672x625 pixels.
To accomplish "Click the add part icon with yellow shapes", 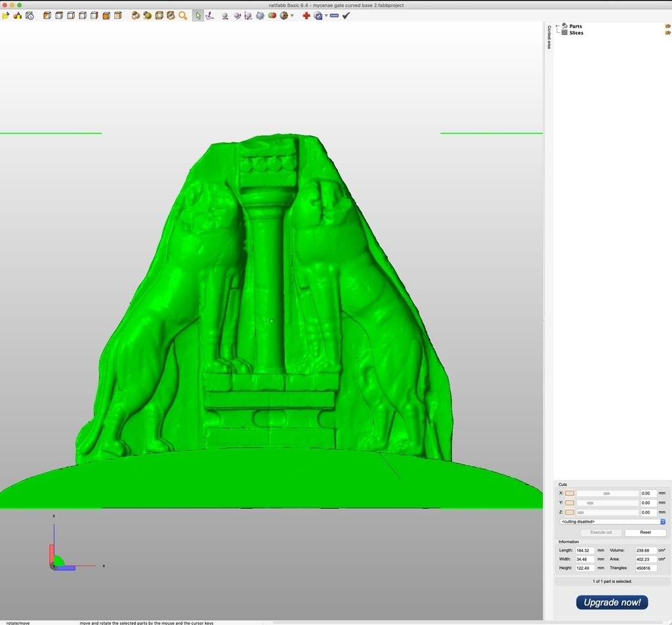I will click(x=18, y=16).
